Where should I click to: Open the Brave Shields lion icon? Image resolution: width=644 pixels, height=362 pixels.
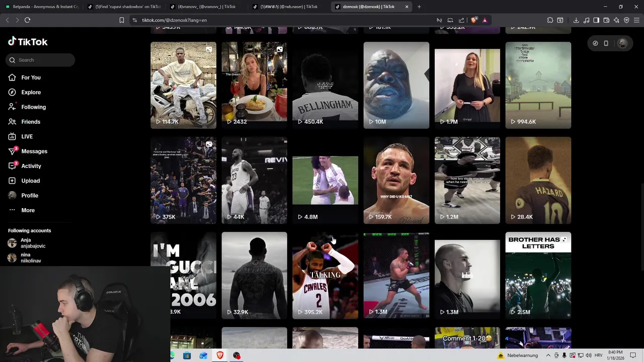pos(474,20)
